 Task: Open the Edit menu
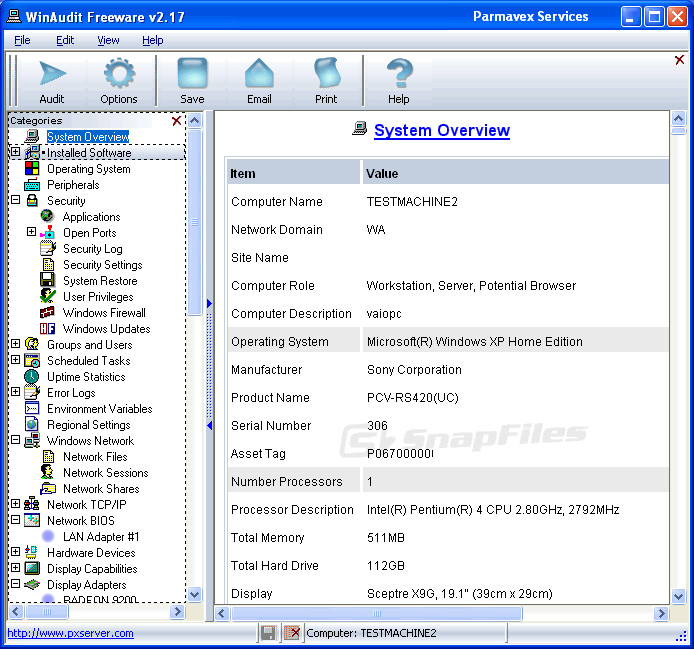pyautogui.click(x=65, y=40)
